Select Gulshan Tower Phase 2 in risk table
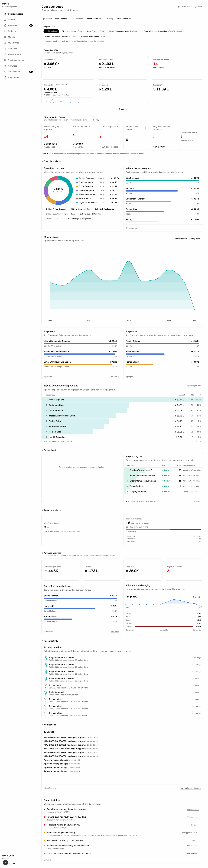The width and height of the screenshot is (208, 868). (x=164, y=470)
